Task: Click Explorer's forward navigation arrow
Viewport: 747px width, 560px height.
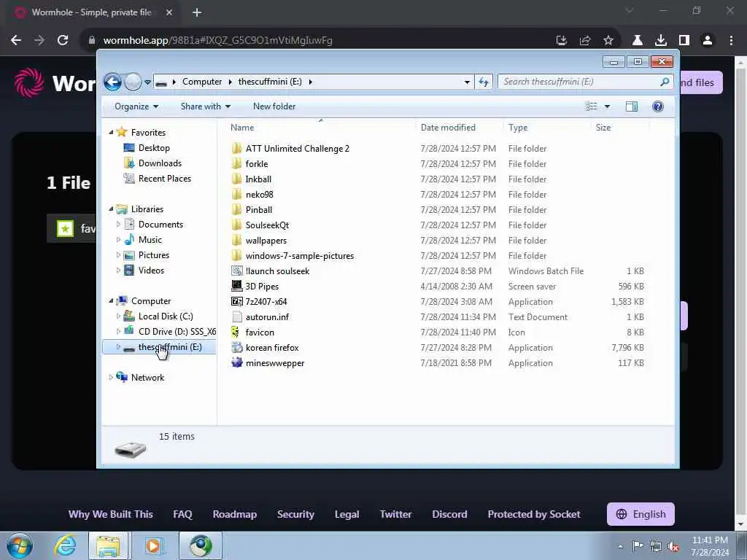Action: click(x=133, y=82)
